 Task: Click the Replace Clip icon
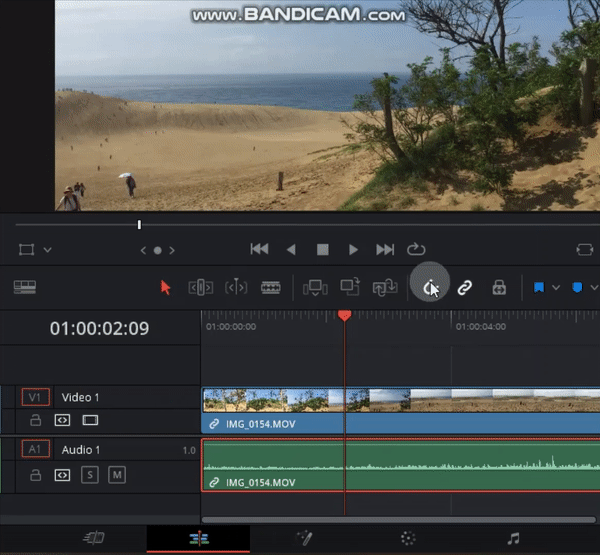(x=385, y=287)
